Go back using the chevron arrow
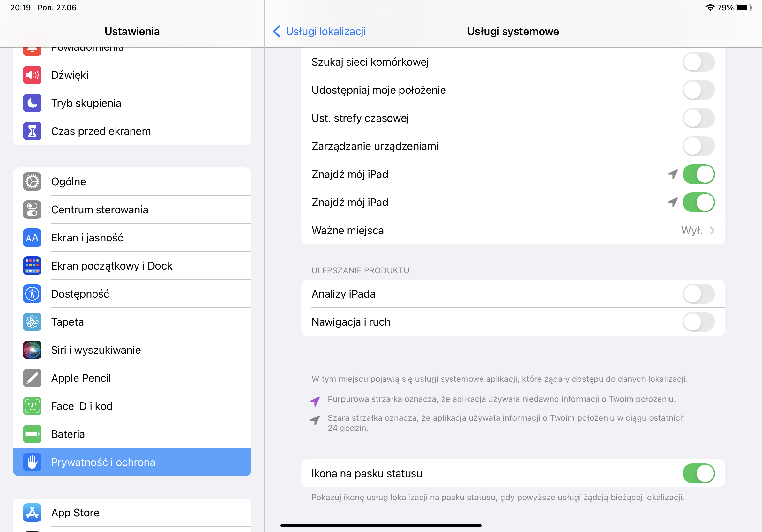The height and width of the screenshot is (532, 762). point(276,32)
